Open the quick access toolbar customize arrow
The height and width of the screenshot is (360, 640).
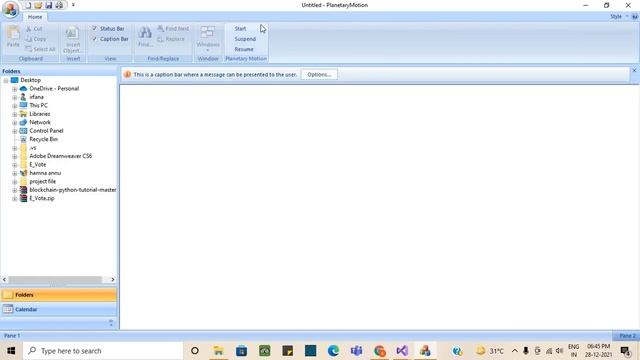(73, 5)
